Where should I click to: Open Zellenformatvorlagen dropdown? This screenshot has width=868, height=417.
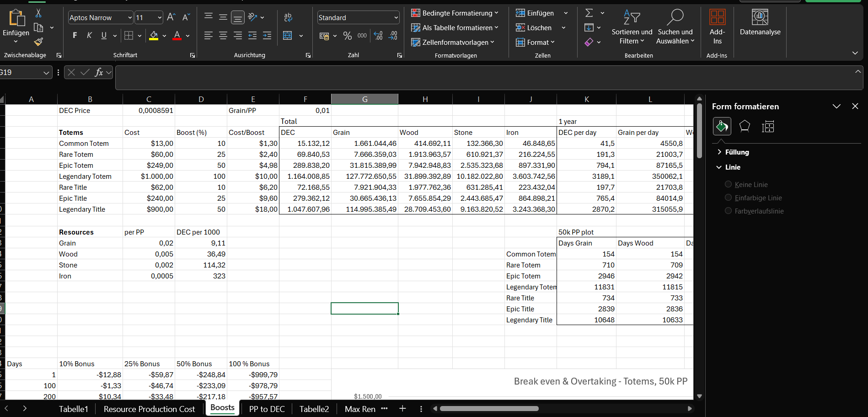click(453, 42)
